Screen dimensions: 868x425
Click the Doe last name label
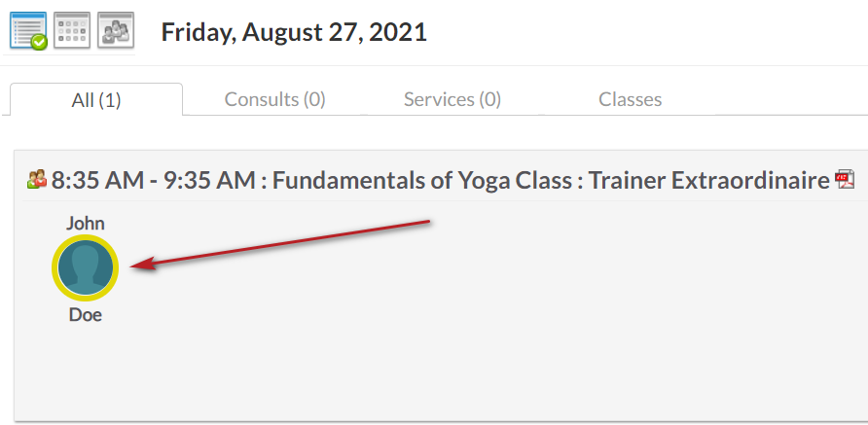(86, 315)
